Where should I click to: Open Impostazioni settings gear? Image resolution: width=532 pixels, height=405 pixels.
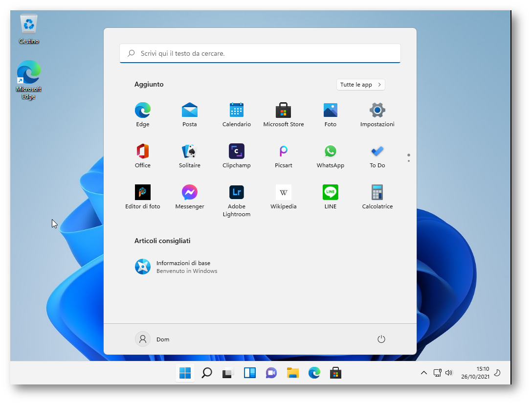tap(377, 115)
